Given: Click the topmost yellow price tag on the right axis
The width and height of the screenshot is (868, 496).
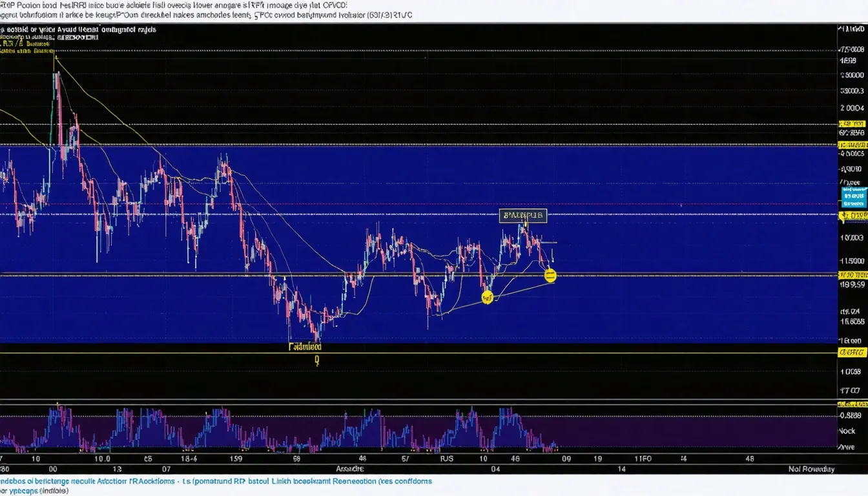Looking at the screenshot, I should tap(852, 124).
